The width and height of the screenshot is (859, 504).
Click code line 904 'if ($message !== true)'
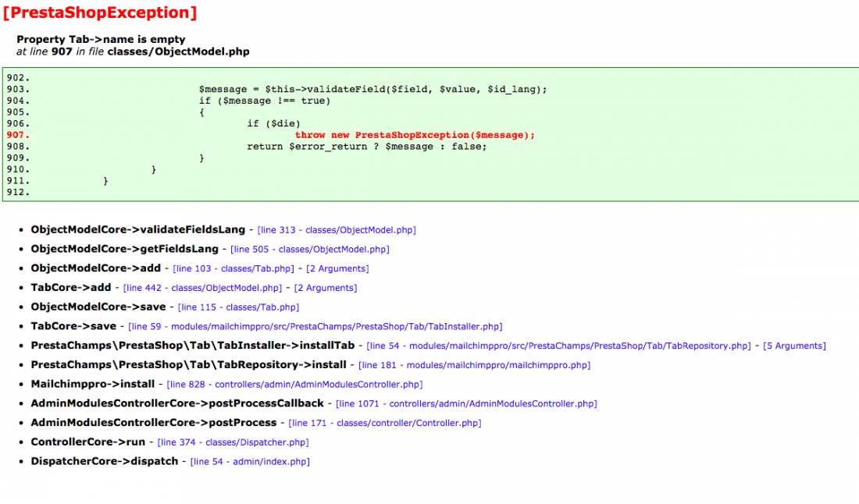pos(265,101)
